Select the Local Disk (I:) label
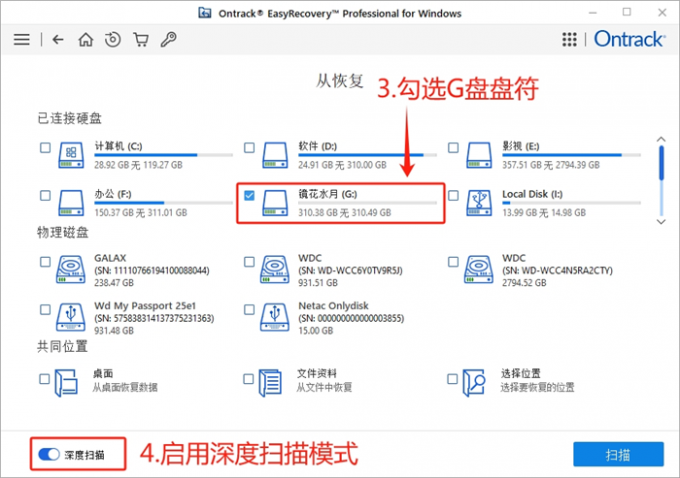The height and width of the screenshot is (478, 680). click(x=532, y=194)
